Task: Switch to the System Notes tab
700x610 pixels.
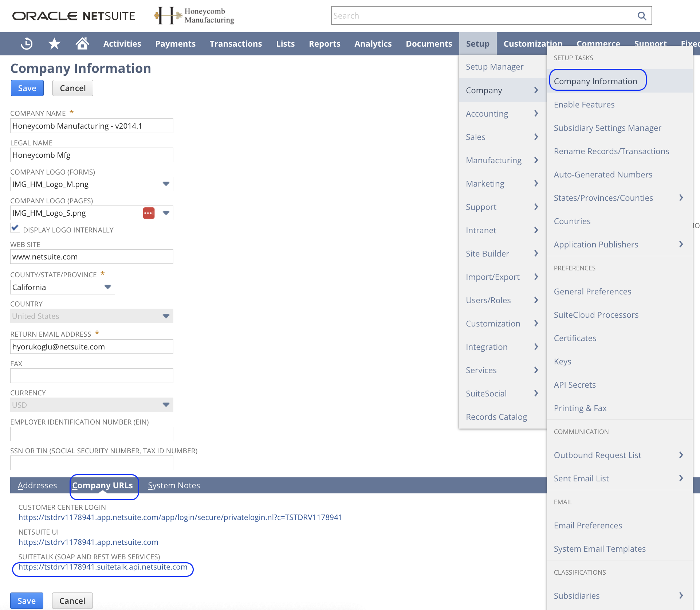Action: click(x=174, y=485)
